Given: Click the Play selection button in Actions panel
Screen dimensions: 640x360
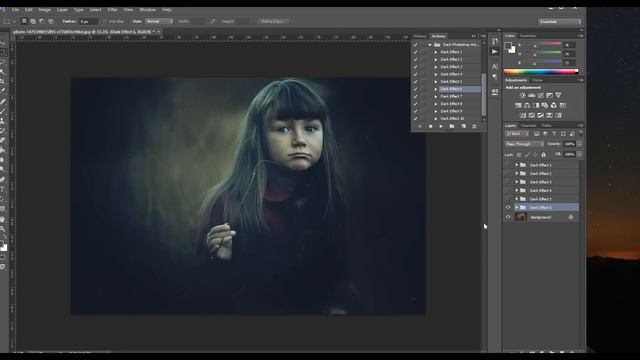Looking at the screenshot, I should point(441,127).
